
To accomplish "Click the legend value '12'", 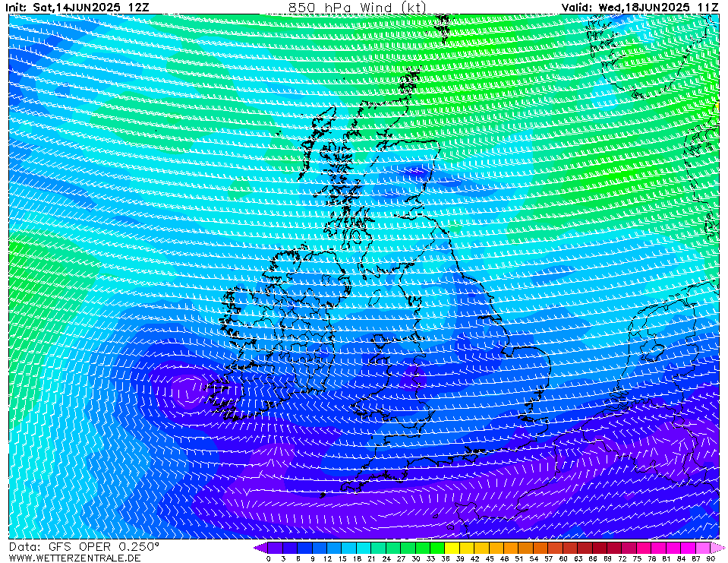I will (x=327, y=558).
